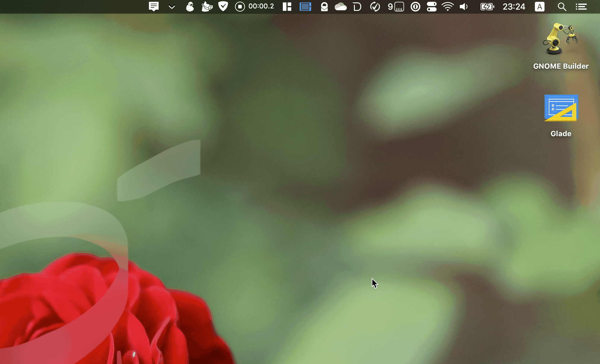This screenshot has height=364, width=600.
Task: Open the Wi-Fi menu bar icon
Action: [x=448, y=7]
